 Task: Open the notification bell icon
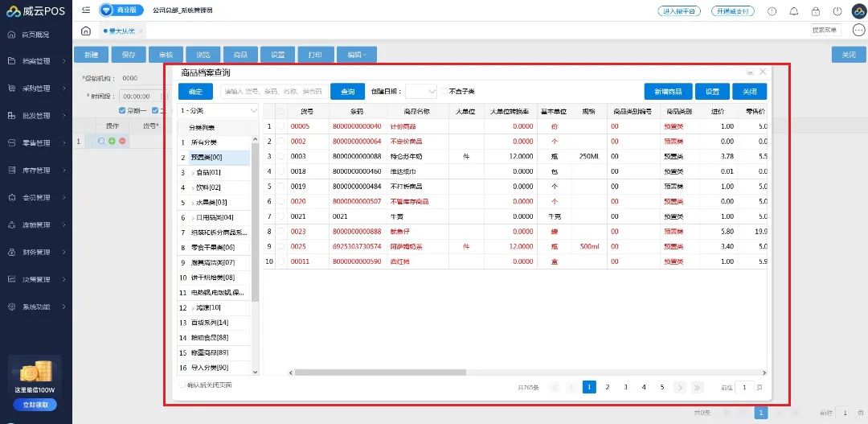point(794,11)
